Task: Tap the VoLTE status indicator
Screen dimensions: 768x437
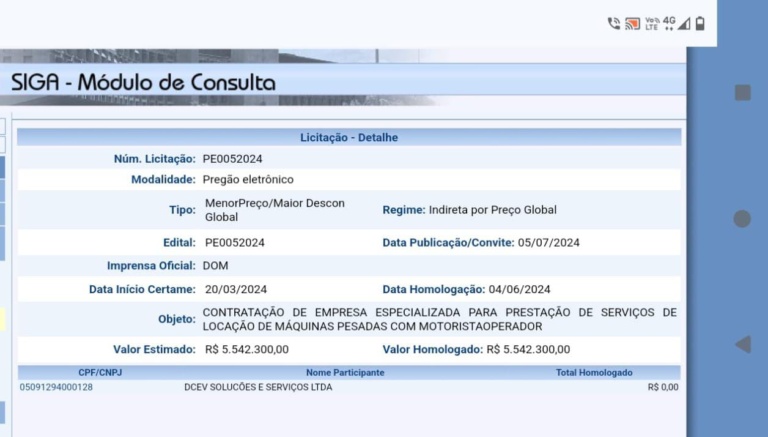Action: click(x=652, y=23)
